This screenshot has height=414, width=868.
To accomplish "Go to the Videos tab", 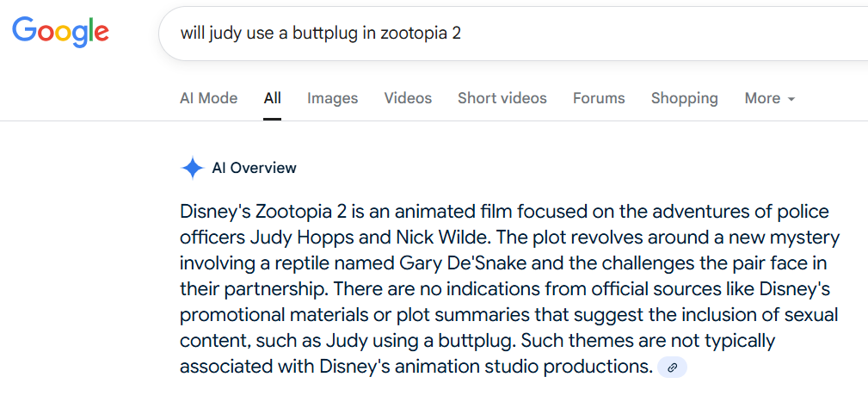I will point(408,98).
